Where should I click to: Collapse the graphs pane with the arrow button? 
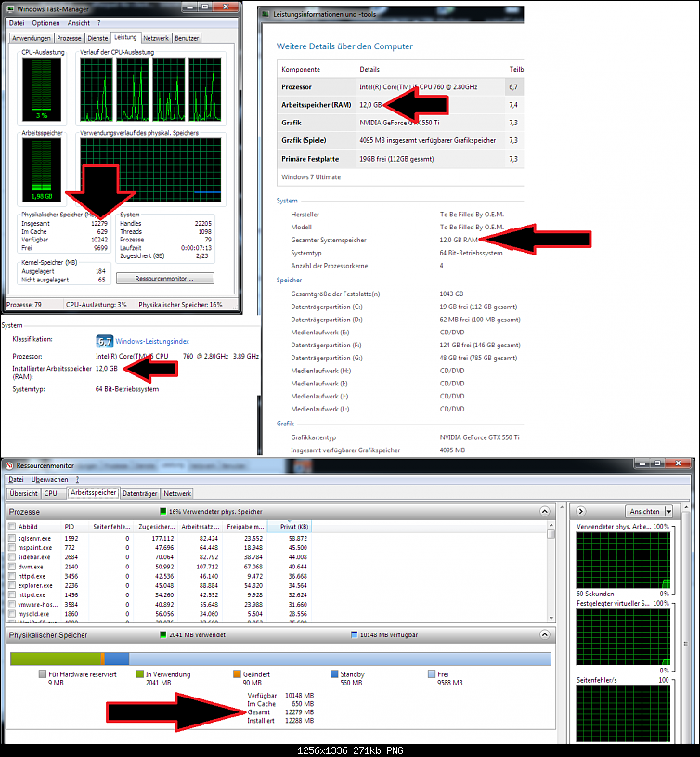[581, 511]
